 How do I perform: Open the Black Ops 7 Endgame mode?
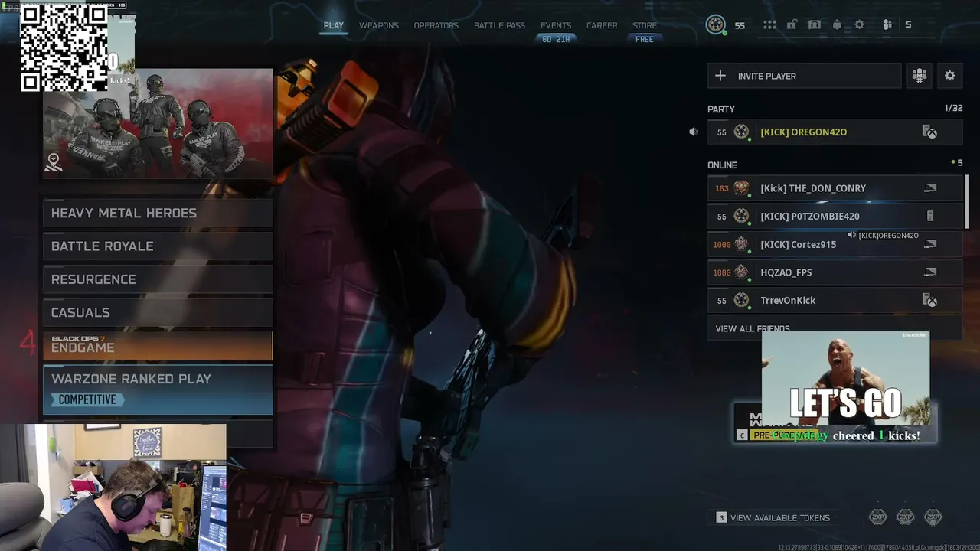tap(158, 345)
